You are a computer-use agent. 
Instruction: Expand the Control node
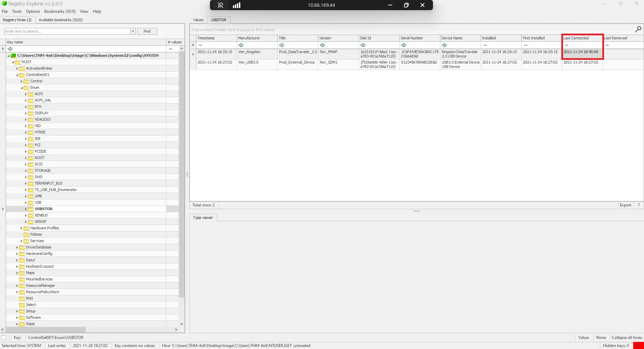tap(22, 81)
